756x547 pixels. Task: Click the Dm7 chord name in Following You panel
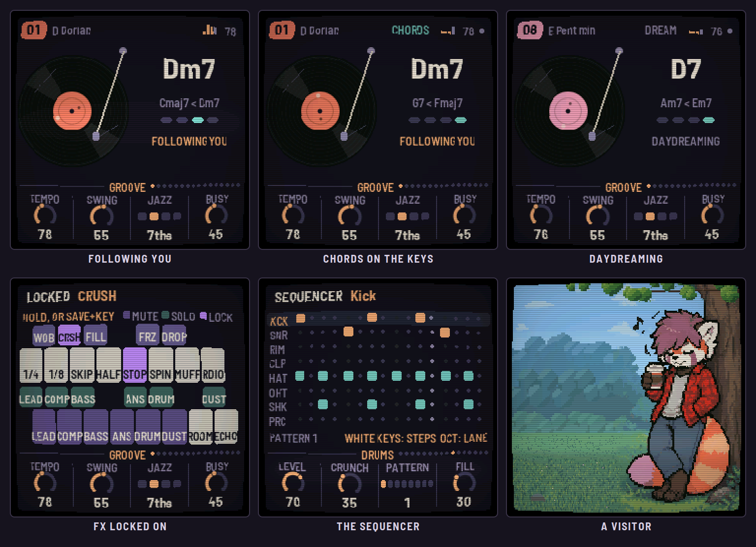coord(189,69)
